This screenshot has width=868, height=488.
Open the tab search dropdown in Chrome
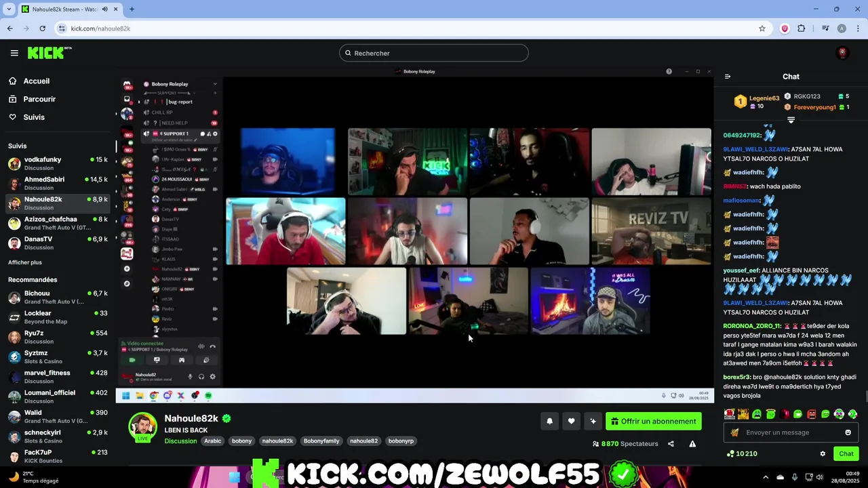coord(9,9)
